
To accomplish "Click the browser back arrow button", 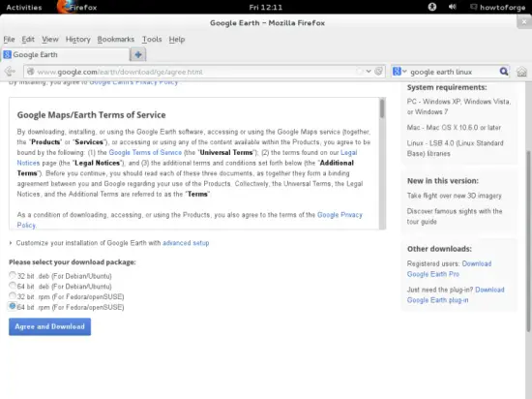I will click(x=11, y=72).
